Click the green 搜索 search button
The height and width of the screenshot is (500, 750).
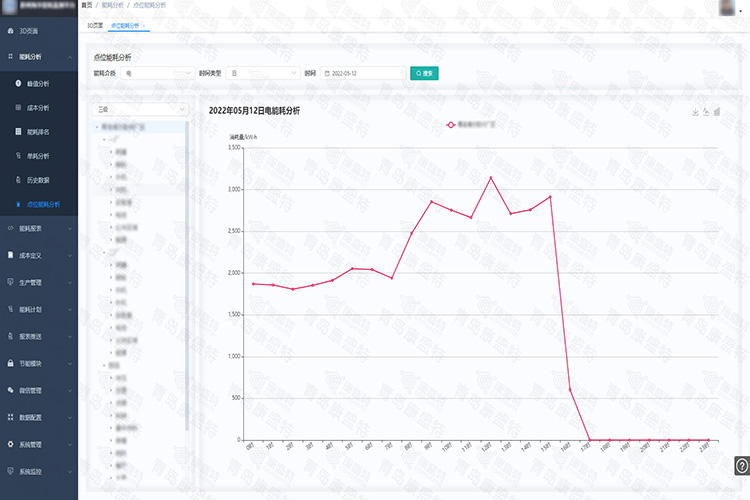[x=424, y=73]
